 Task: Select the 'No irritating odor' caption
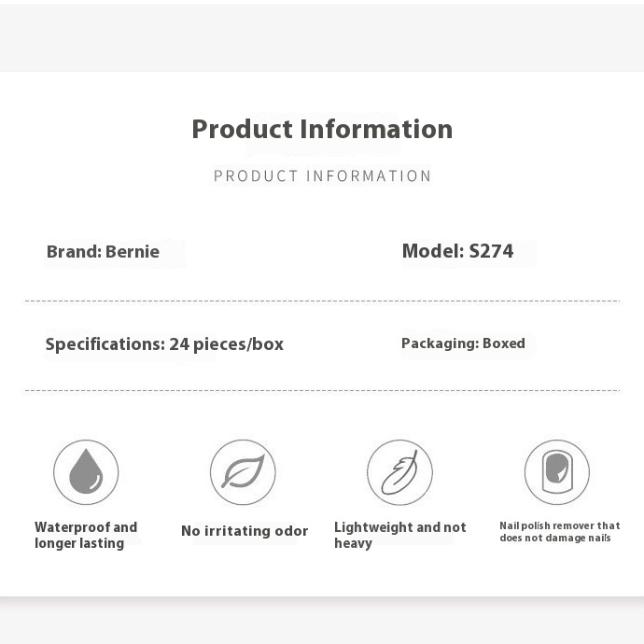(245, 531)
